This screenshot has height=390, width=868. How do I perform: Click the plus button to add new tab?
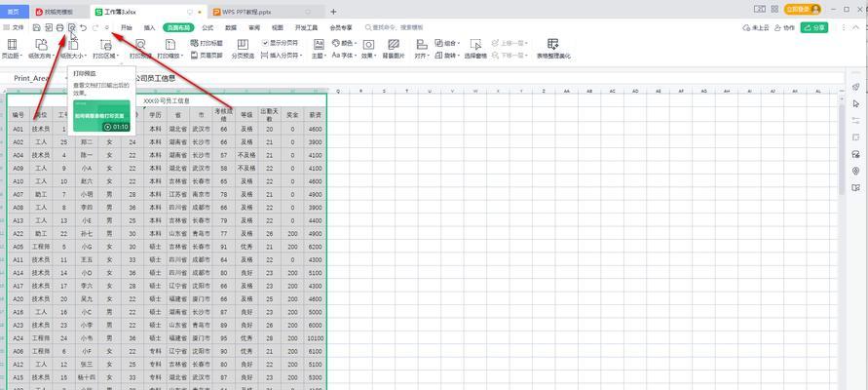tap(333, 11)
